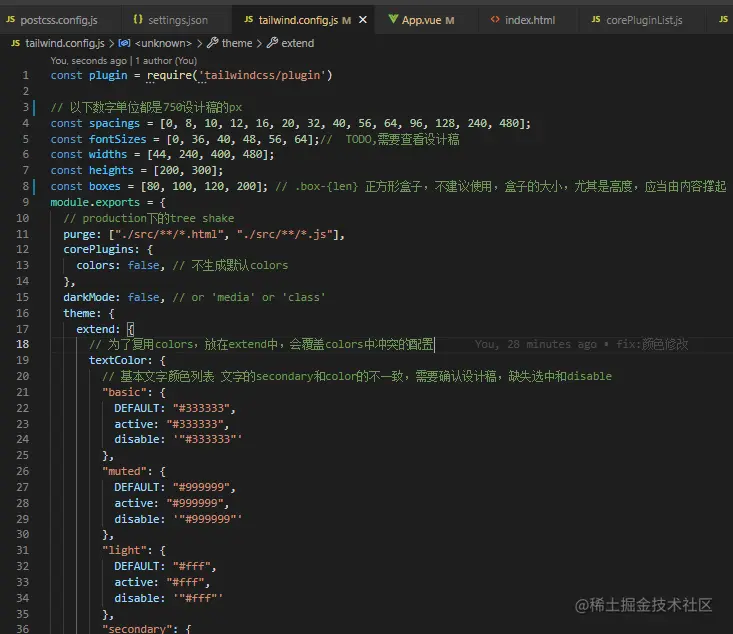Viewport: 733px width, 634px height.
Task: Click the JSON braces icon on settings.json tab
Action: (x=138, y=19)
